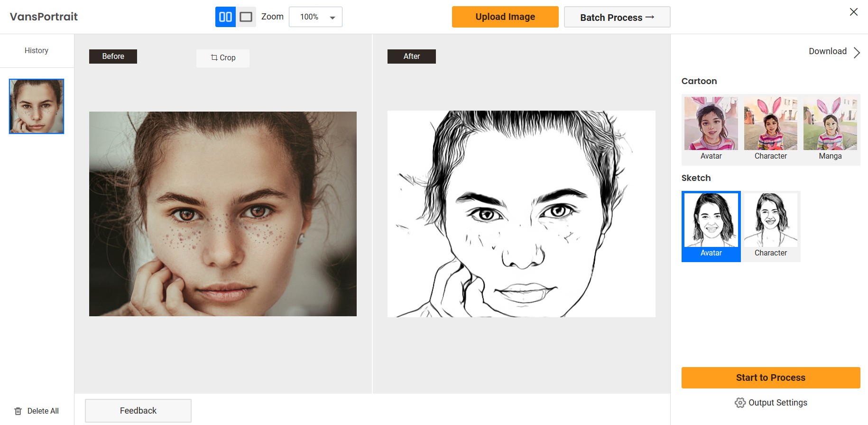The width and height of the screenshot is (868, 425).
Task: Click Start to Process
Action: tap(771, 378)
